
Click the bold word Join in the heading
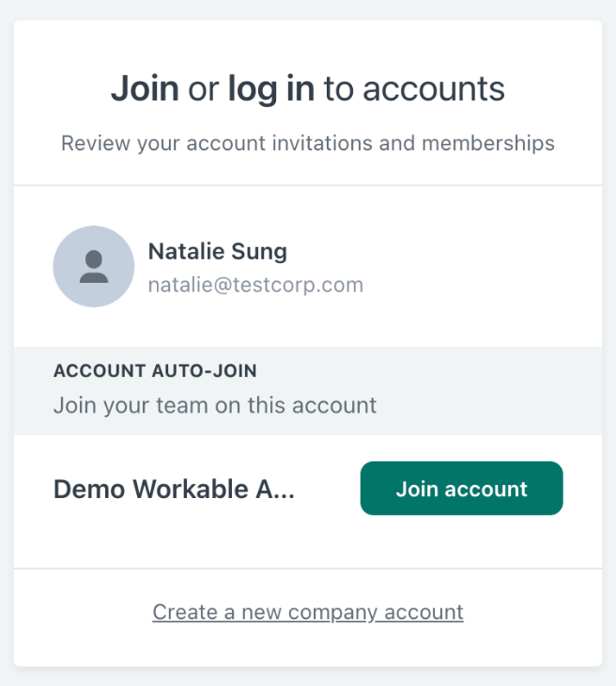point(145,89)
